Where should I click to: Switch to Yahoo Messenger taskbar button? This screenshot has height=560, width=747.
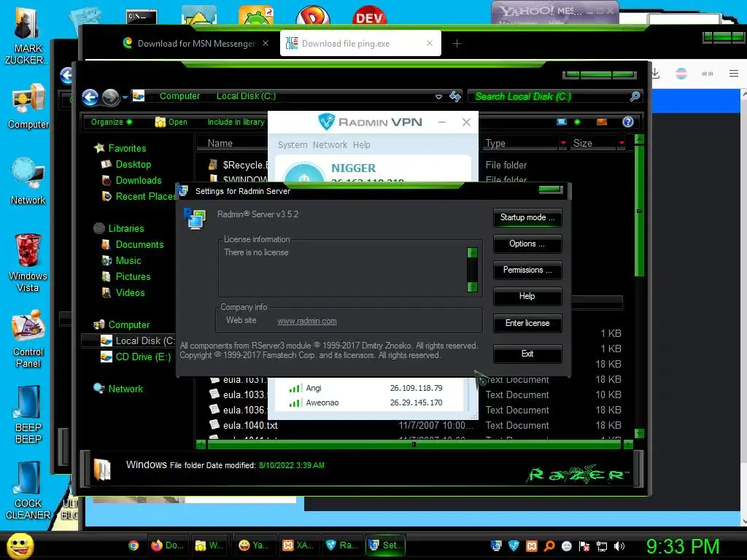click(x=255, y=545)
